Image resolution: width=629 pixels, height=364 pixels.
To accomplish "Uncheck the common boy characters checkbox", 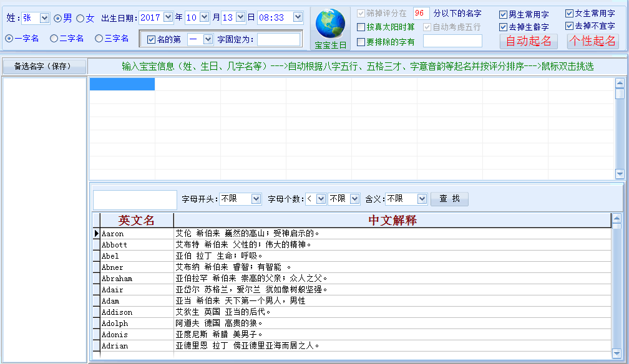I will 503,14.
